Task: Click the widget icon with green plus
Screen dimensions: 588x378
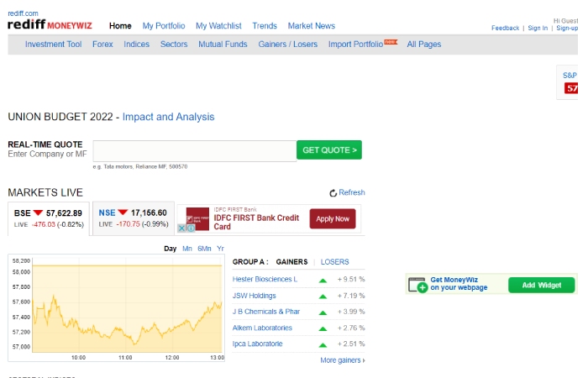Action: (417, 285)
